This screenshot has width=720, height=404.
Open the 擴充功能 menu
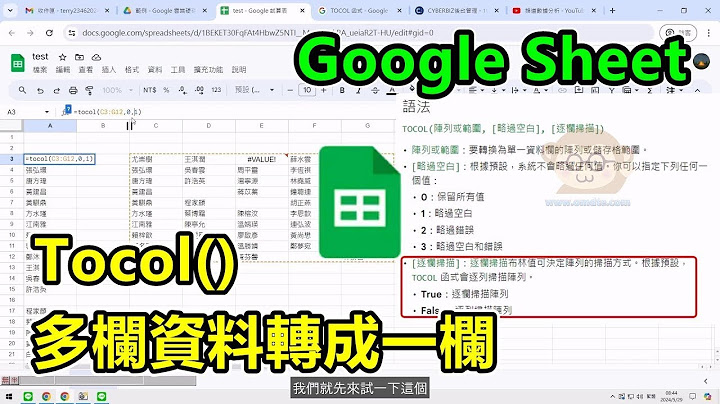point(208,70)
